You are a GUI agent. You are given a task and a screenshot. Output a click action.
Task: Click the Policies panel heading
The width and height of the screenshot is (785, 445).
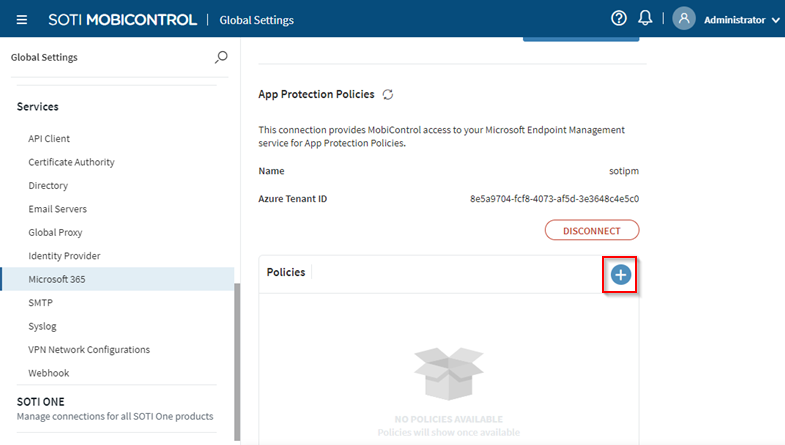pyautogui.click(x=286, y=272)
